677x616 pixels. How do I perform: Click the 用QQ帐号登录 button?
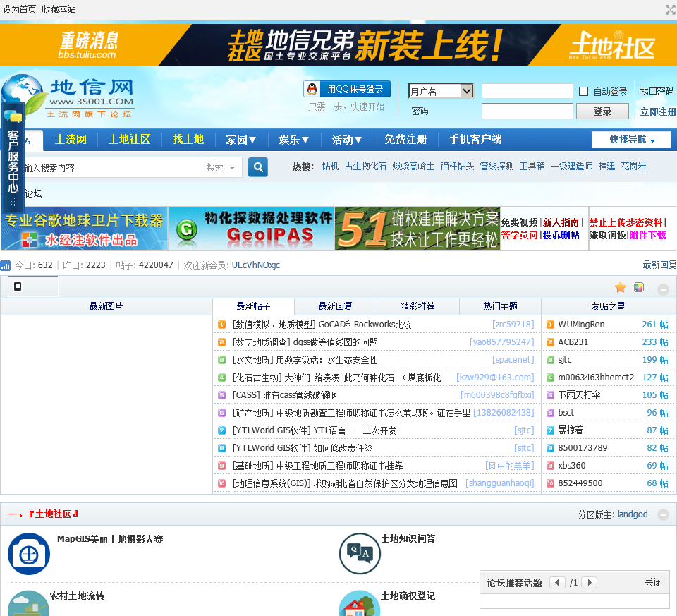pyautogui.click(x=347, y=89)
